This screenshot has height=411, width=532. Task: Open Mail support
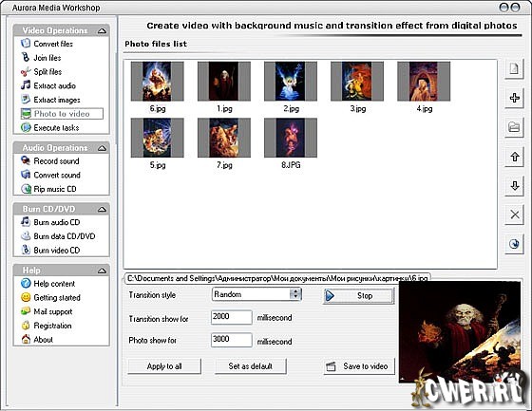(x=47, y=311)
